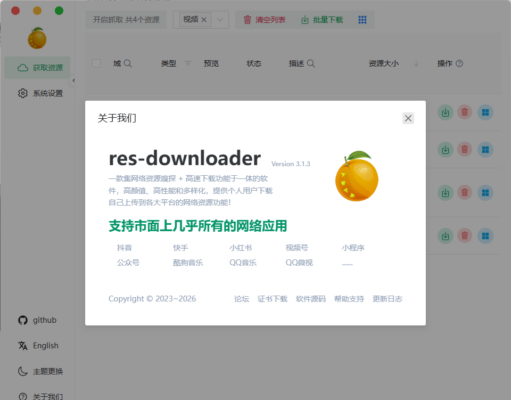Switch language to English
This screenshot has width=511, height=400.
coord(37,346)
